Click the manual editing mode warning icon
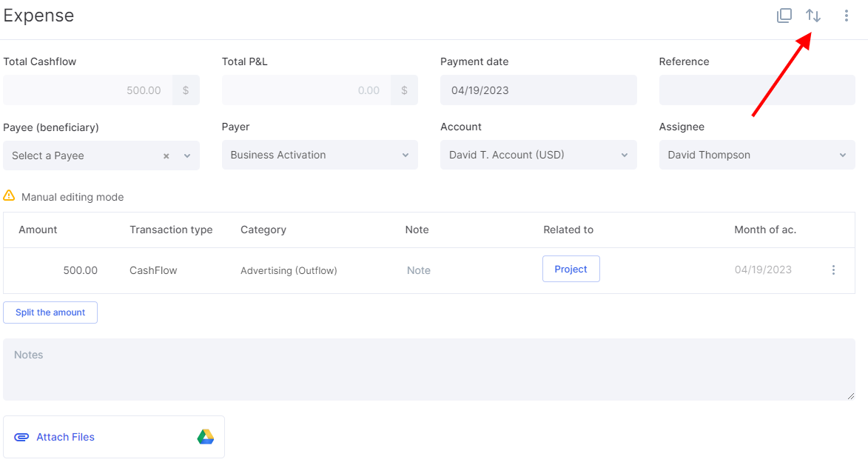868x468 pixels. (x=9, y=196)
